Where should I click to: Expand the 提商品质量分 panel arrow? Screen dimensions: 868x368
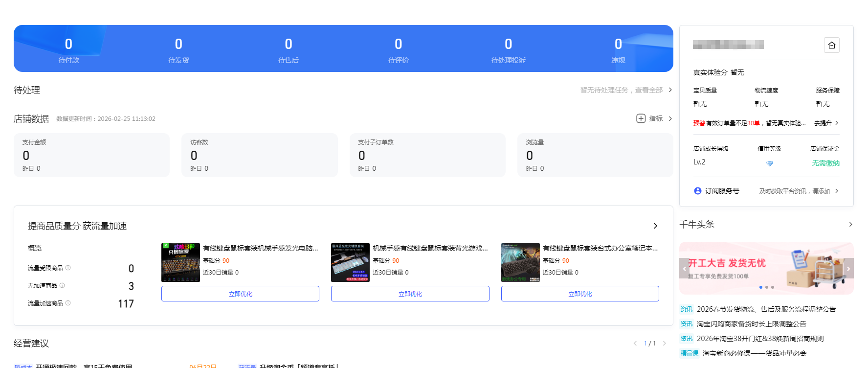coord(655,226)
